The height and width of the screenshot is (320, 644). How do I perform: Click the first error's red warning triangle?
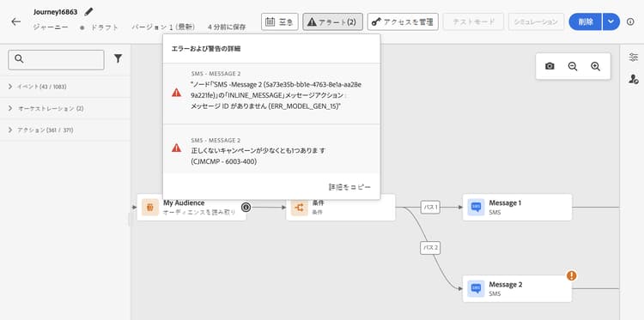[x=176, y=93]
